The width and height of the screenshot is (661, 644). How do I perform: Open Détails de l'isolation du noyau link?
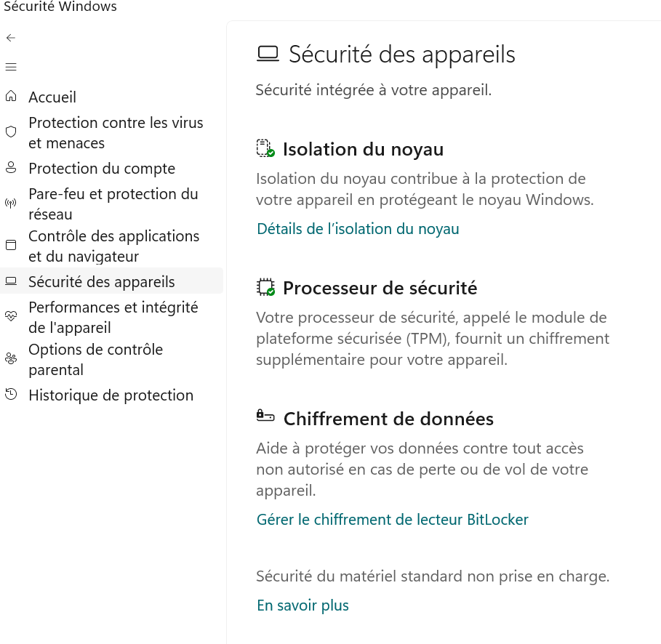[x=358, y=229]
